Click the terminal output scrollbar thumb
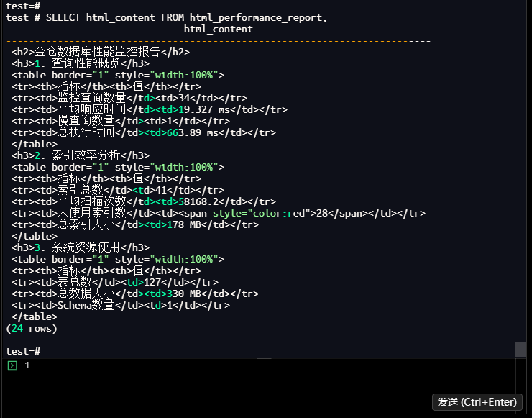The height and width of the screenshot is (418, 532). coord(520,350)
